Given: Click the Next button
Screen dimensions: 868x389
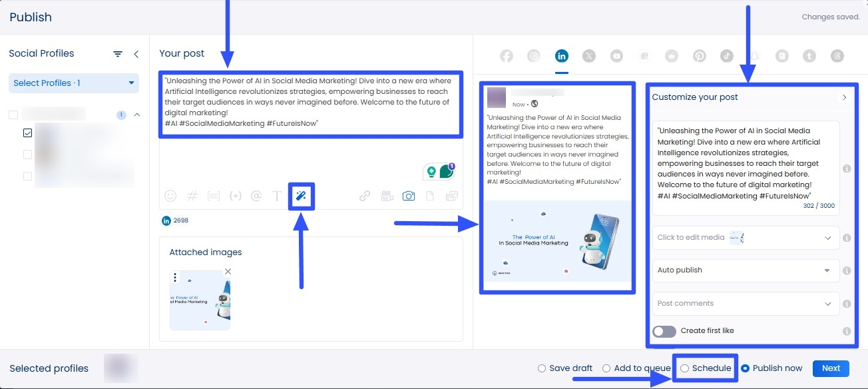Looking at the screenshot, I should 830,368.
